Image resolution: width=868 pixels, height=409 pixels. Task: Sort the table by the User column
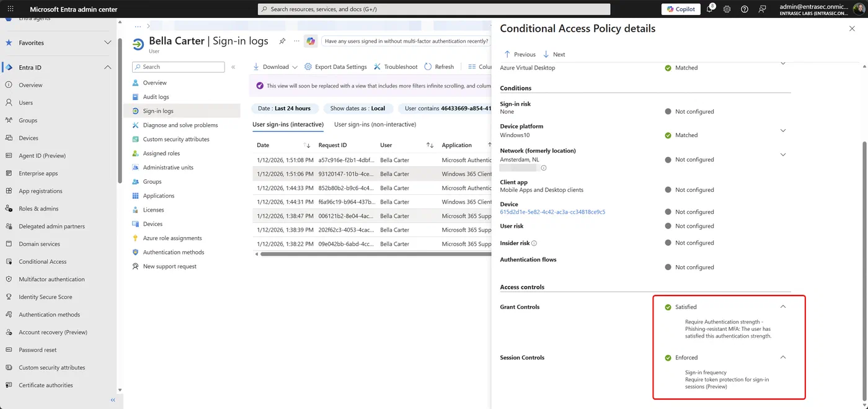pos(405,145)
